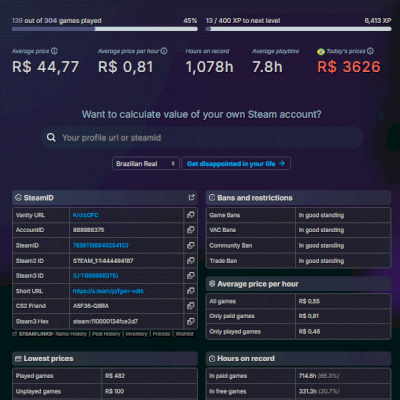This screenshot has width=400, height=400.
Task: Click info icon next to Today's prices
Action: point(370,51)
